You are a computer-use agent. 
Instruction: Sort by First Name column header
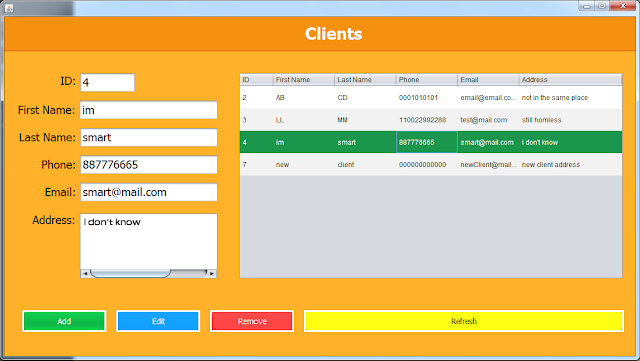click(x=304, y=80)
